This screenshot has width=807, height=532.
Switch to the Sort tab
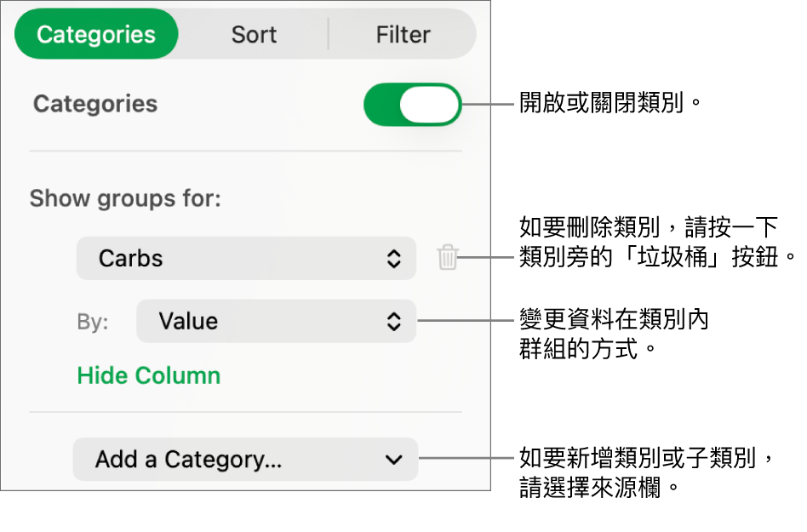[x=254, y=35]
